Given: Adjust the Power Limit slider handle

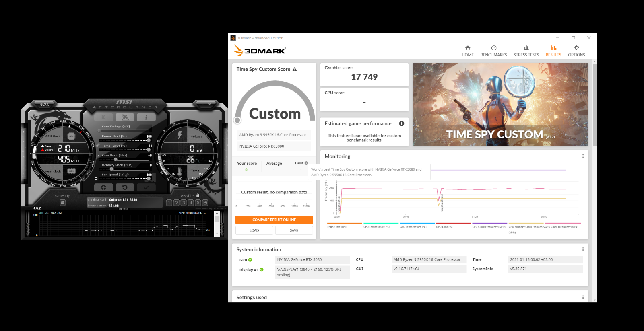Looking at the screenshot, I should pyautogui.click(x=149, y=140).
